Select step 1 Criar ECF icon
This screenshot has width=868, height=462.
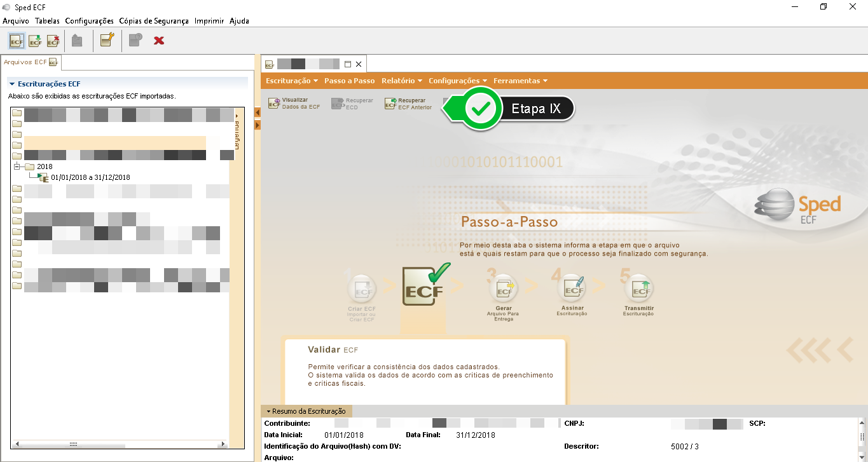pos(362,290)
